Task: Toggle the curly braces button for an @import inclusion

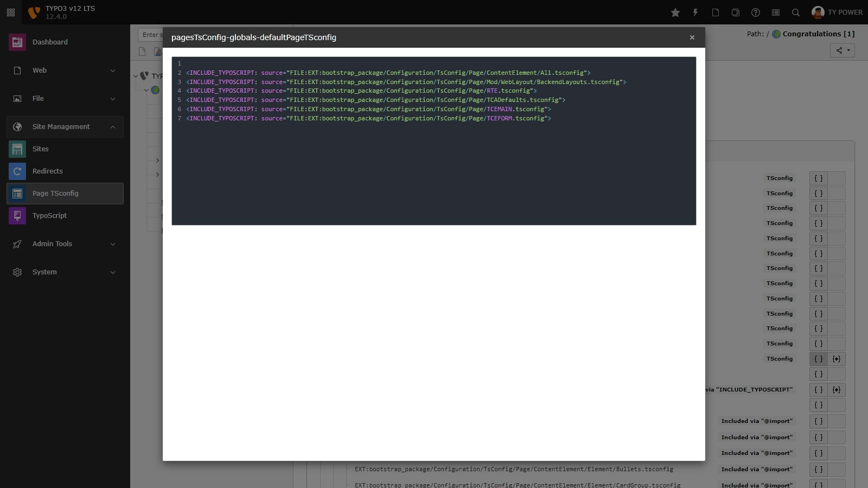Action: [818, 421]
